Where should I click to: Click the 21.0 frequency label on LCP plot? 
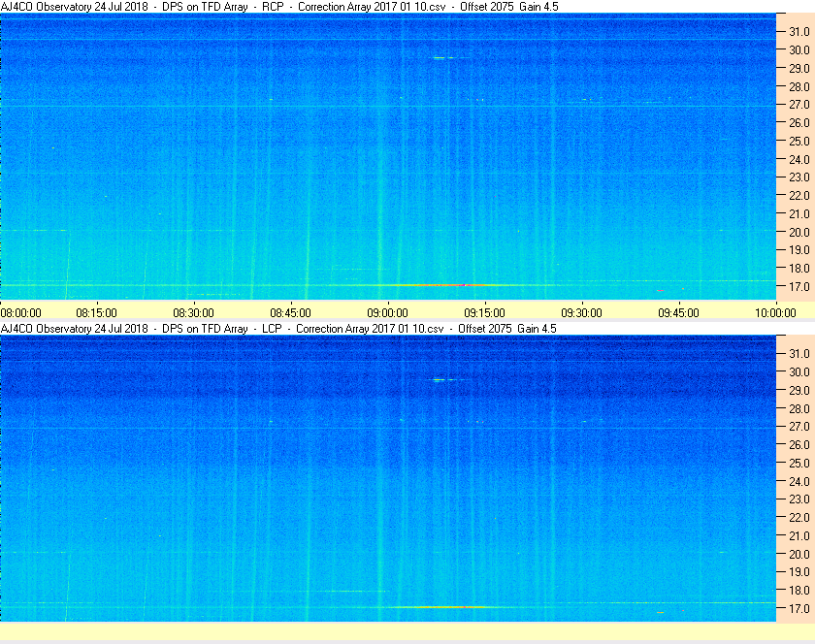[799, 535]
